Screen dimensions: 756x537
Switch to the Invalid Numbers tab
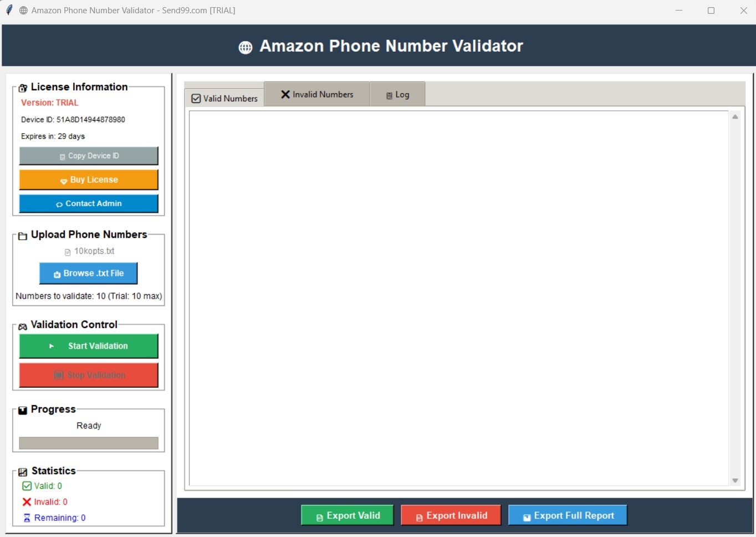316,94
